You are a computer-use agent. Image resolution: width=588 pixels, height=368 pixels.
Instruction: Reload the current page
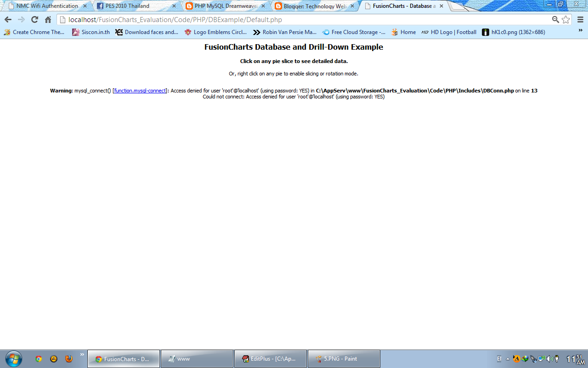click(34, 20)
